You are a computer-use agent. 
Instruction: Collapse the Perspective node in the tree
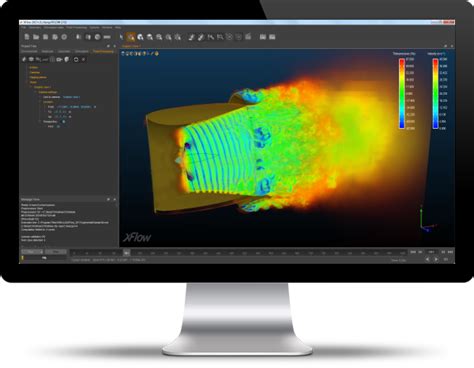click(x=40, y=122)
